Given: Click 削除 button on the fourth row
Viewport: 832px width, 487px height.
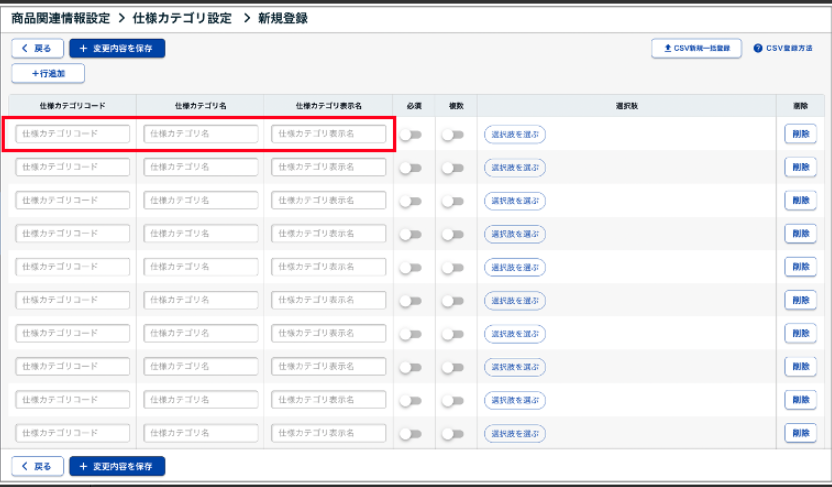Looking at the screenshot, I should point(800,234).
